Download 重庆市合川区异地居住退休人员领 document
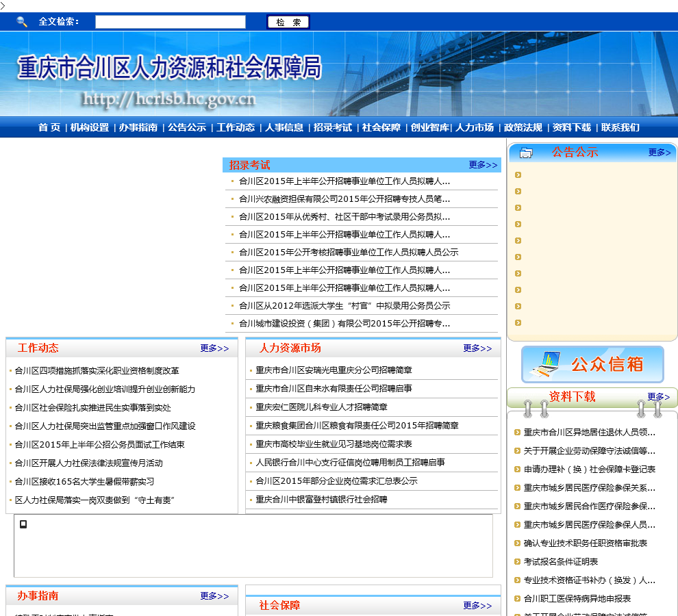 pyautogui.click(x=590, y=433)
